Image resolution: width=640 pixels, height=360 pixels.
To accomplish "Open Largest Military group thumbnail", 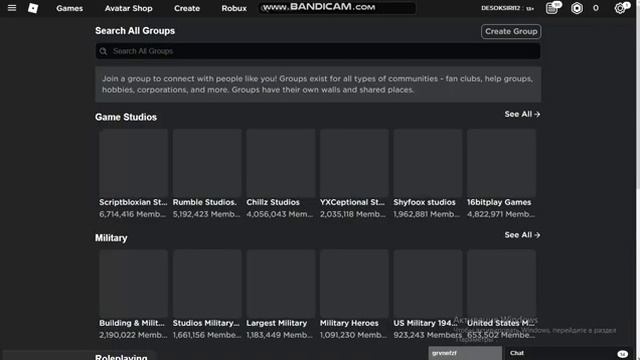I will (281, 284).
